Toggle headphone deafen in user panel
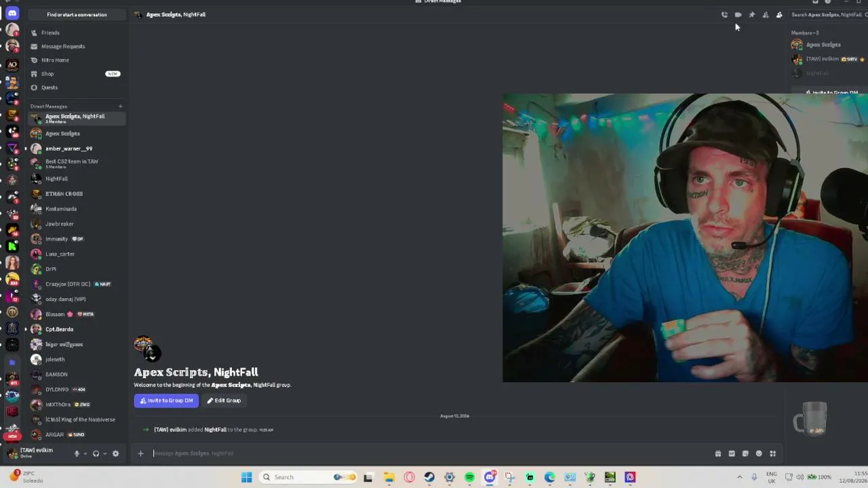 pos(96,453)
